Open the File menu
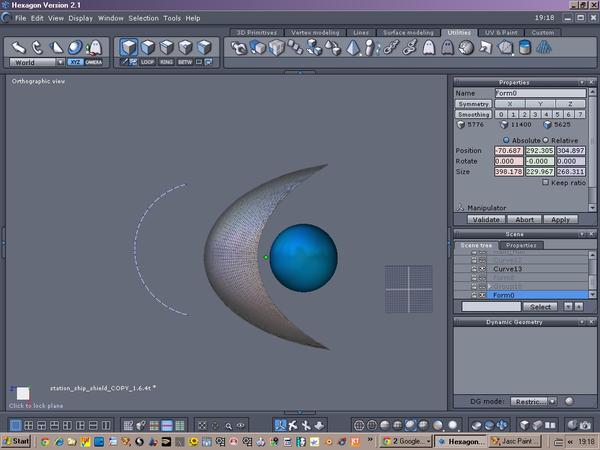600x450 pixels. click(20, 18)
